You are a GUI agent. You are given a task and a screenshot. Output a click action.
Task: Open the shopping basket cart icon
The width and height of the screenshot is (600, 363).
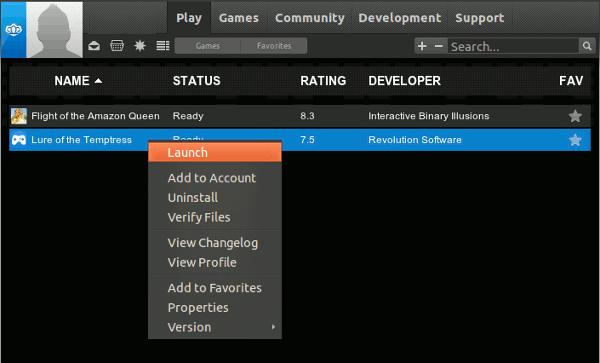[x=117, y=46]
